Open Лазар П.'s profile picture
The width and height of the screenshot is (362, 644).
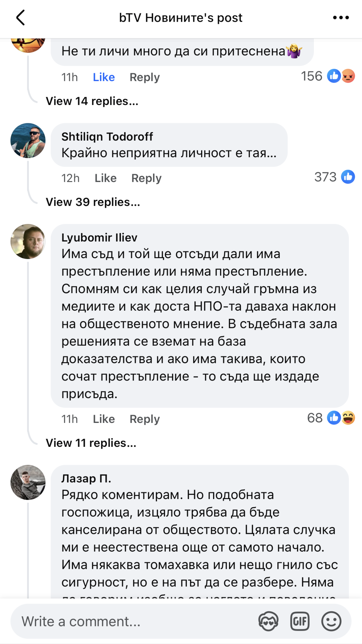[x=28, y=482]
